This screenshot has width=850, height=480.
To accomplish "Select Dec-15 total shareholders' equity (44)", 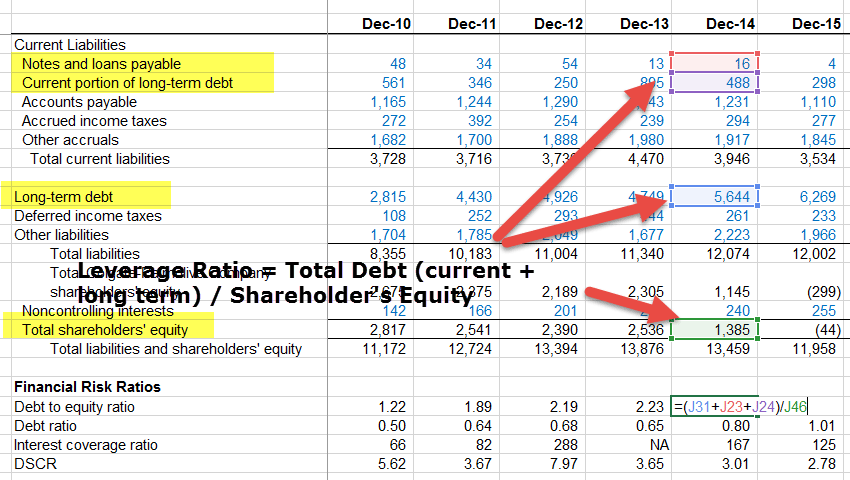I will point(828,329).
